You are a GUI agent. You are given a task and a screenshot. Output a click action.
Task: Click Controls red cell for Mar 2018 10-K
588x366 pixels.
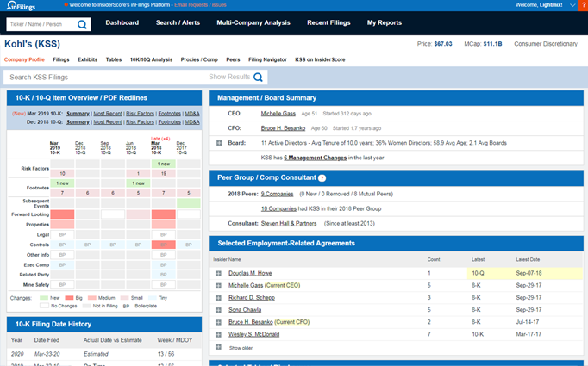tap(164, 245)
